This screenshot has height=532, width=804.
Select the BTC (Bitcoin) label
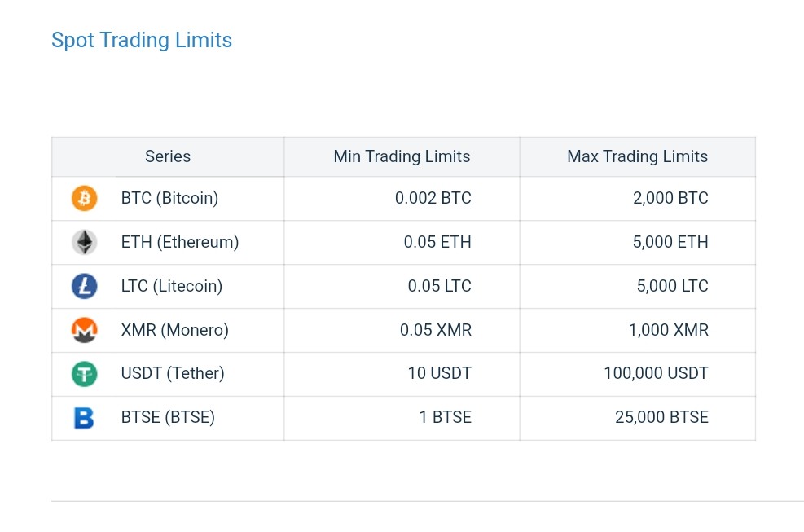169,198
